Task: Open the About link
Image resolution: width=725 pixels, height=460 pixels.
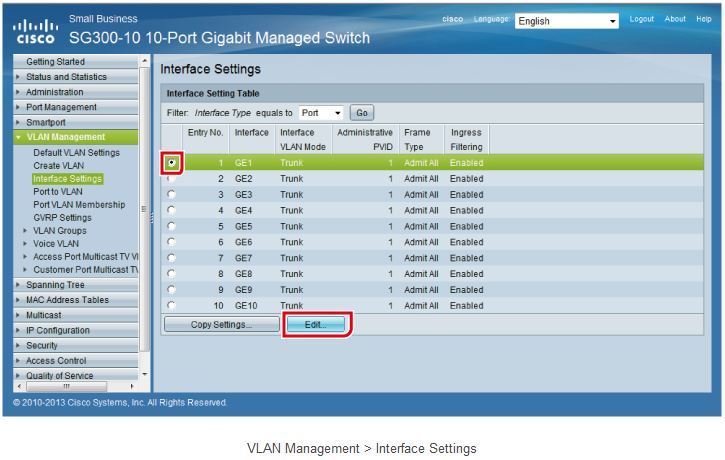Action: [675, 19]
